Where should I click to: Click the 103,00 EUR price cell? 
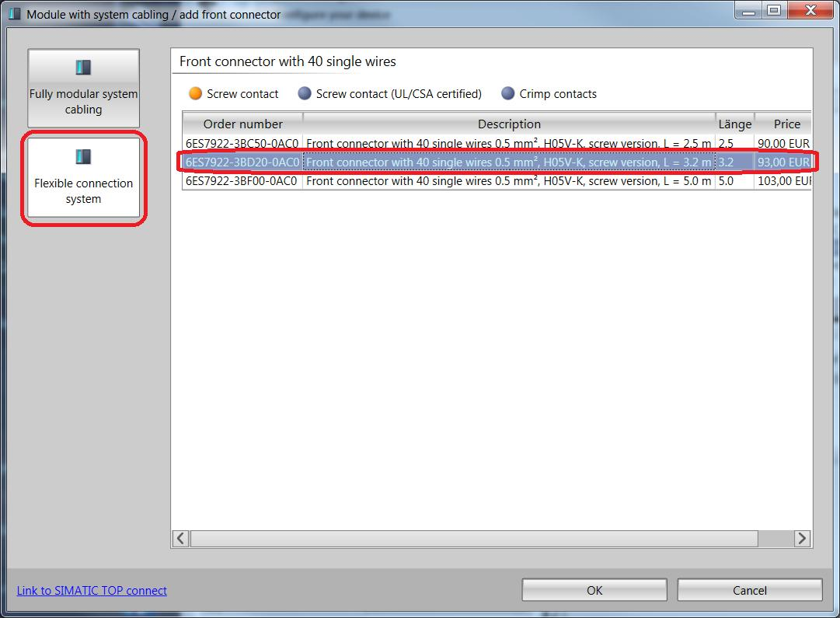coord(783,181)
